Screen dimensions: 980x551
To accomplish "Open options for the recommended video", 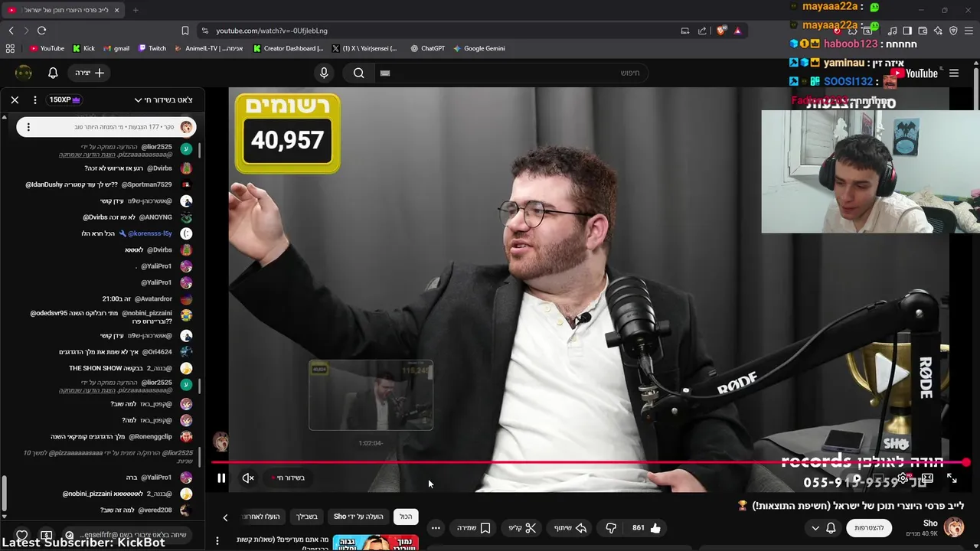I will click(x=217, y=541).
